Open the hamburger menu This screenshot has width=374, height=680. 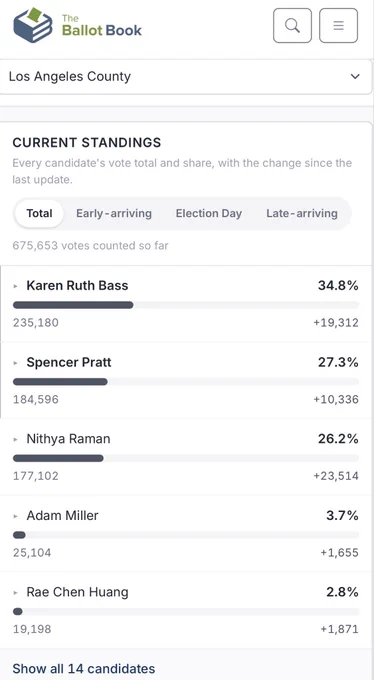tap(338, 26)
